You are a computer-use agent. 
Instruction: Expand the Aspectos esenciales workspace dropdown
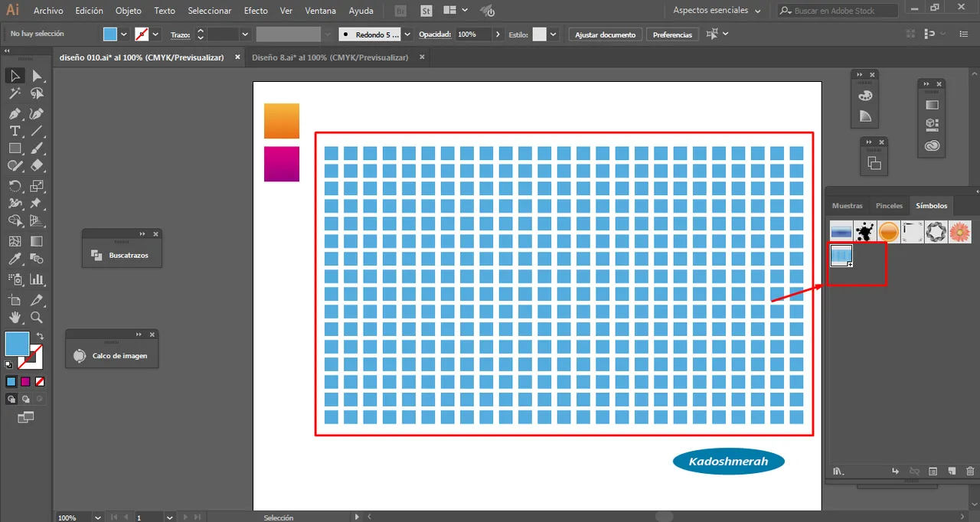757,11
